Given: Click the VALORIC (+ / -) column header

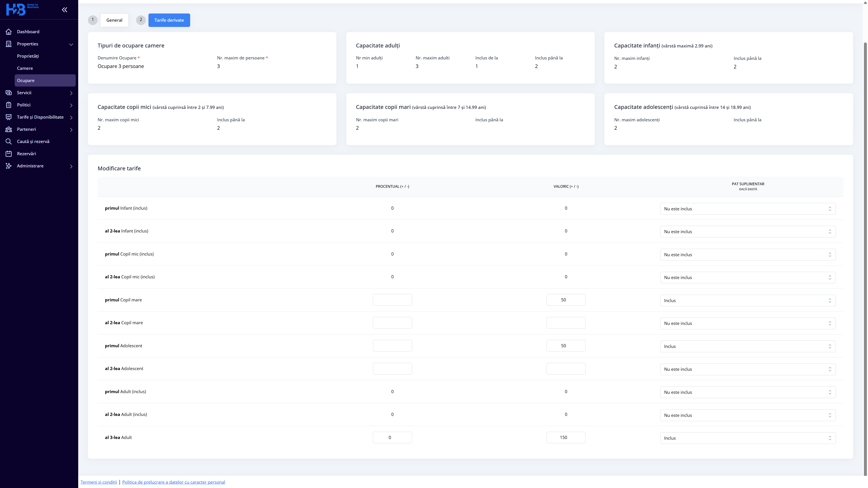Looking at the screenshot, I should (x=566, y=187).
